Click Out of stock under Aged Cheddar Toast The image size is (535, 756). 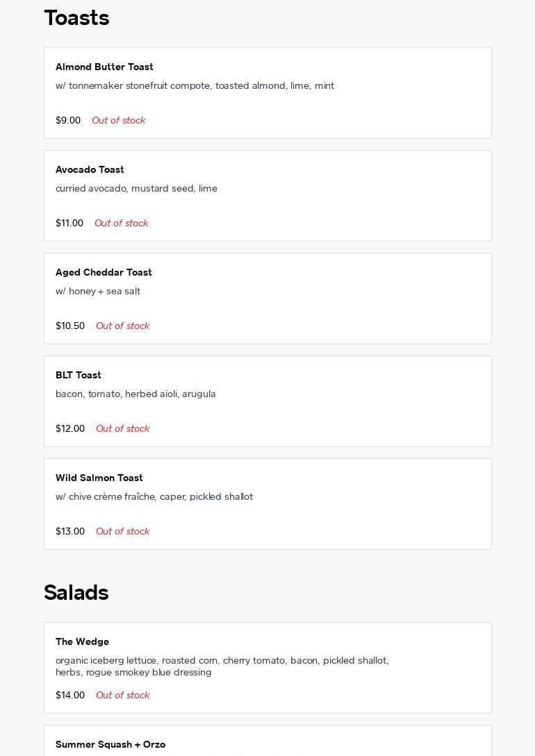pyautogui.click(x=122, y=326)
